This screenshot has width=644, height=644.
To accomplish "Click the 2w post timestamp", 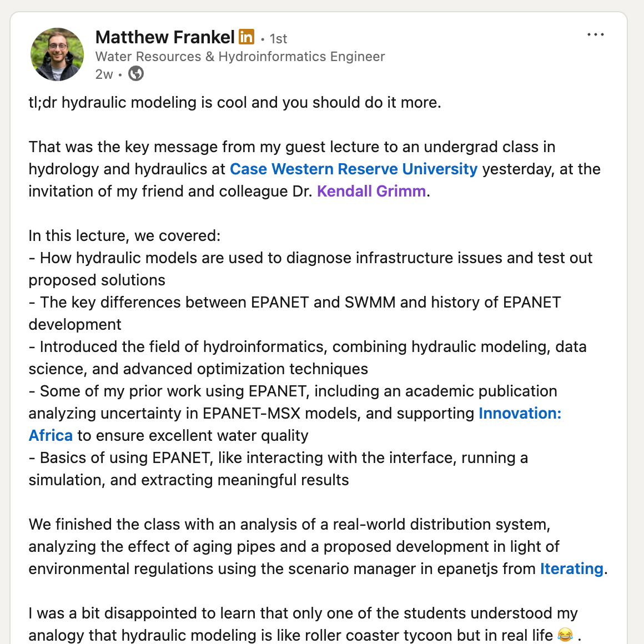I will tap(103, 74).
